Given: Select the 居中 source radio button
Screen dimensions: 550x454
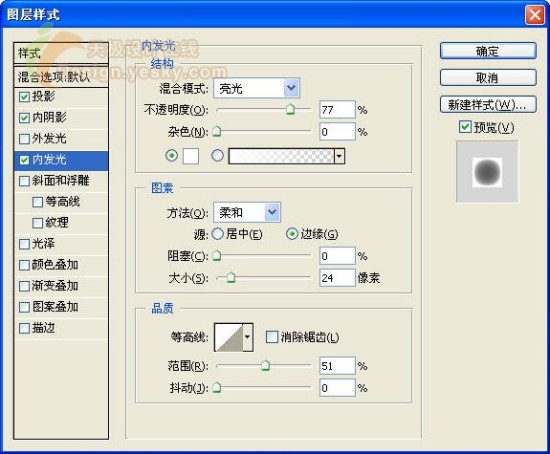Looking at the screenshot, I should point(217,234).
